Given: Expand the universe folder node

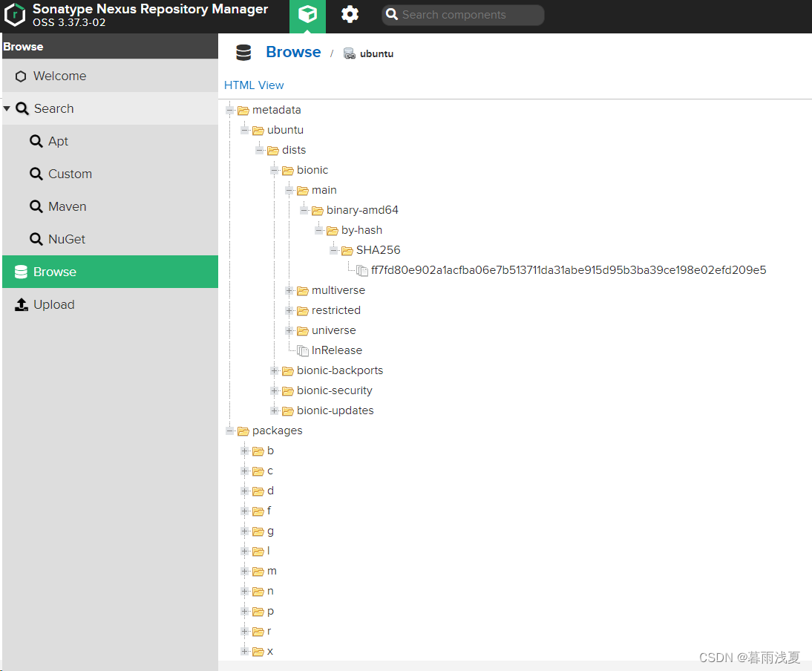Looking at the screenshot, I should tap(289, 330).
